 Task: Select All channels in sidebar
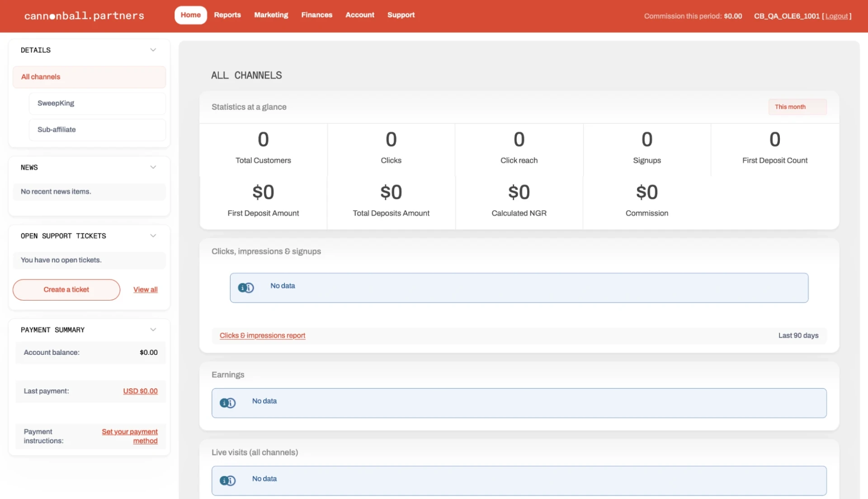click(x=89, y=77)
